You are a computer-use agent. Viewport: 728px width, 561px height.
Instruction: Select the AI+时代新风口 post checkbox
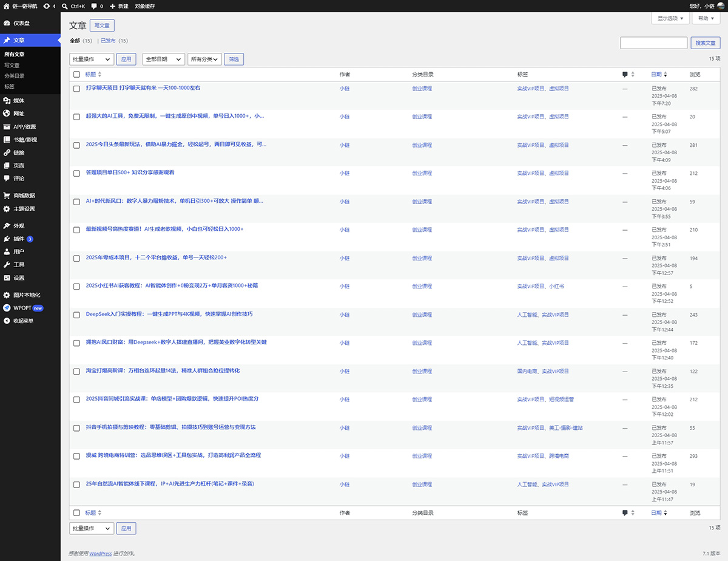click(x=76, y=202)
